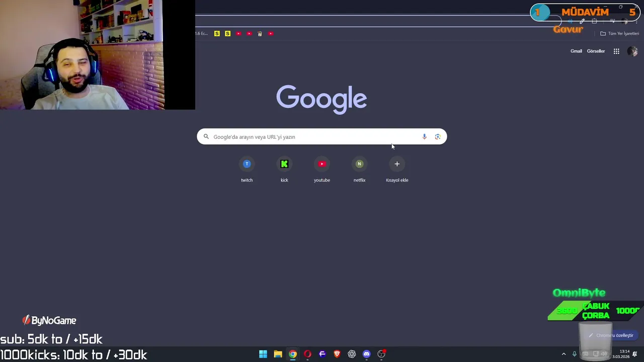Click the Google search input field
Viewport: 644px width, 362px height.
click(x=322, y=137)
